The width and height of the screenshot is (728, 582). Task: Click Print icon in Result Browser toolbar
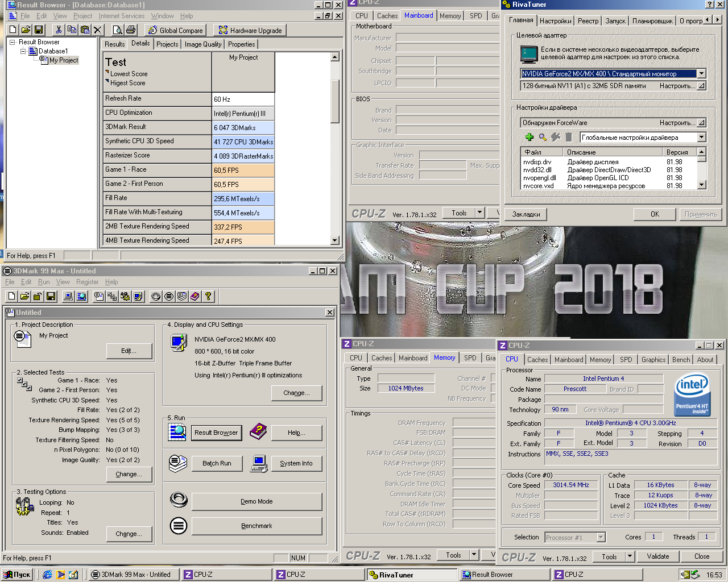click(x=131, y=30)
